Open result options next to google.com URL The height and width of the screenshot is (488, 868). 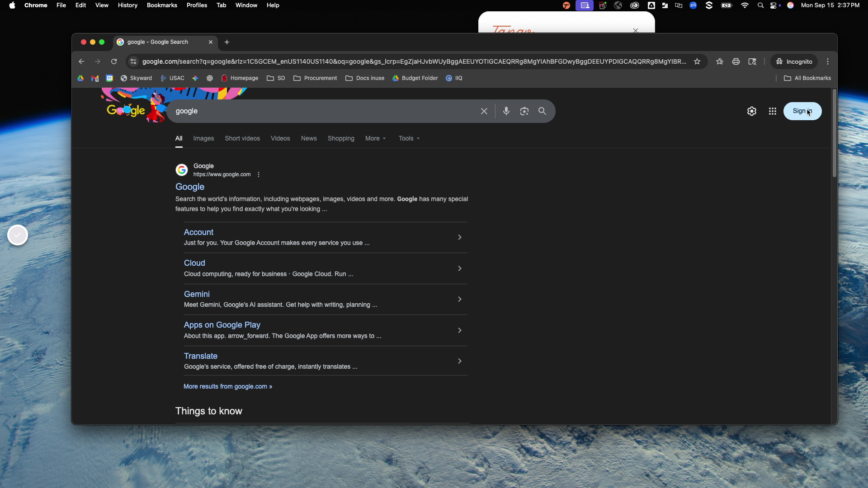point(259,174)
